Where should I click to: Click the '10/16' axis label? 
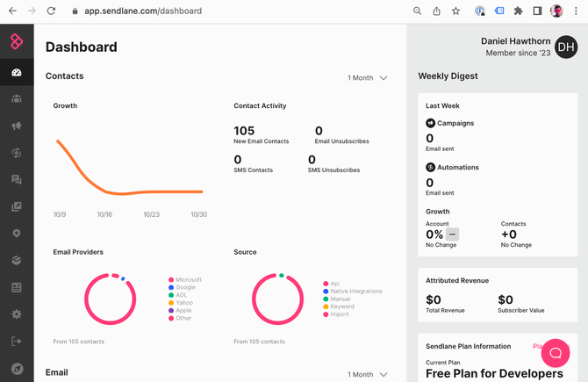[x=104, y=214]
